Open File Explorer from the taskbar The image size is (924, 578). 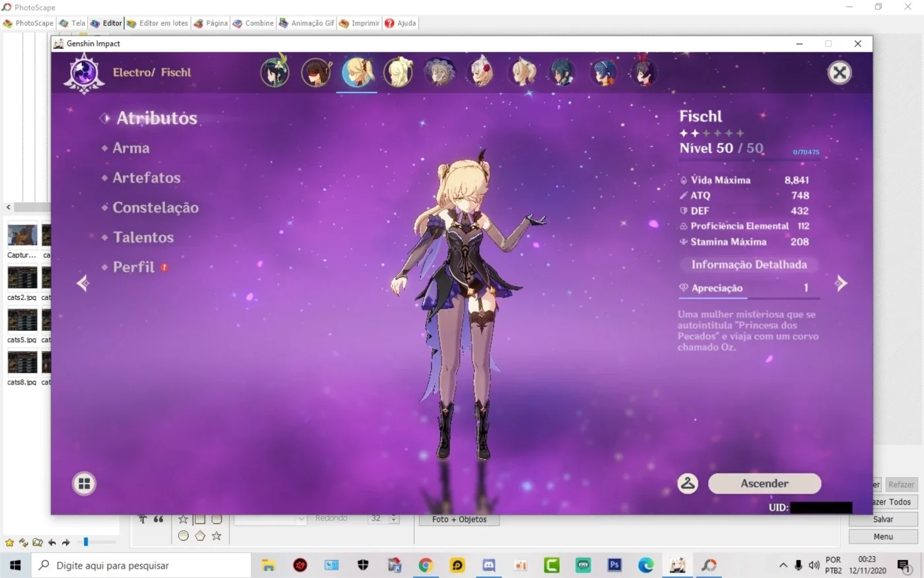coord(268,565)
